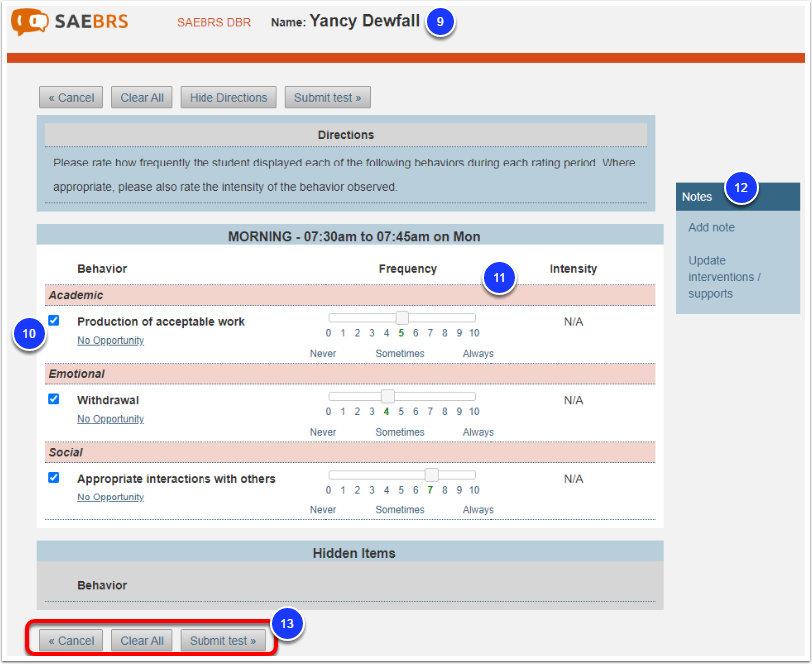Uncheck Production of acceptable work checkbox
Image resolution: width=812 pixels, height=664 pixels.
coord(53,320)
